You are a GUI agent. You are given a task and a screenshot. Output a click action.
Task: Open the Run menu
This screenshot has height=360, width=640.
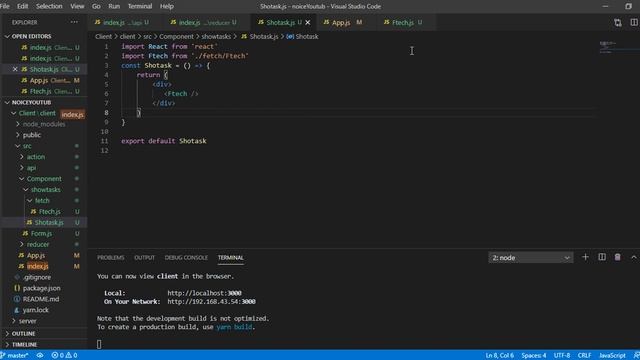coord(114,6)
